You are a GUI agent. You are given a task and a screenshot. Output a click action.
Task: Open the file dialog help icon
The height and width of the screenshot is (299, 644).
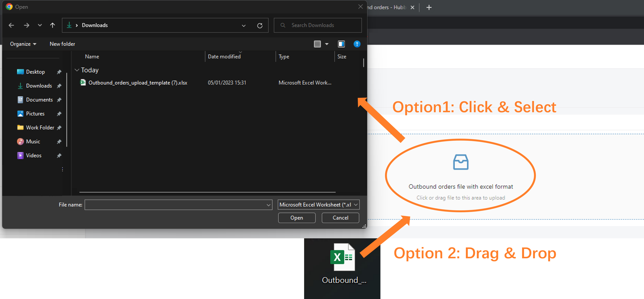click(357, 44)
